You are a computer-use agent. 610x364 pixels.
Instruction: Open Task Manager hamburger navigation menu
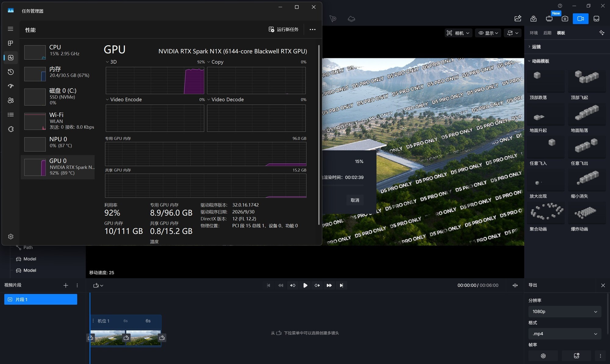tap(11, 29)
